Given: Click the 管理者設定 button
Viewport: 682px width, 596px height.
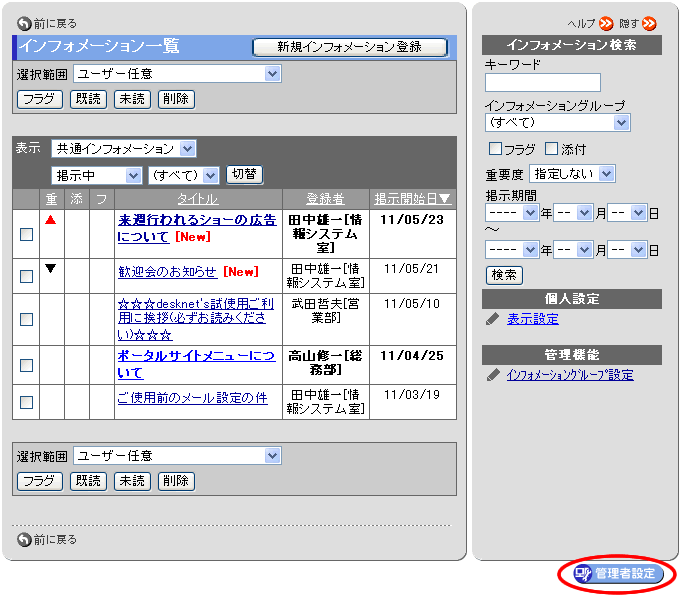Looking at the screenshot, I should [x=618, y=574].
